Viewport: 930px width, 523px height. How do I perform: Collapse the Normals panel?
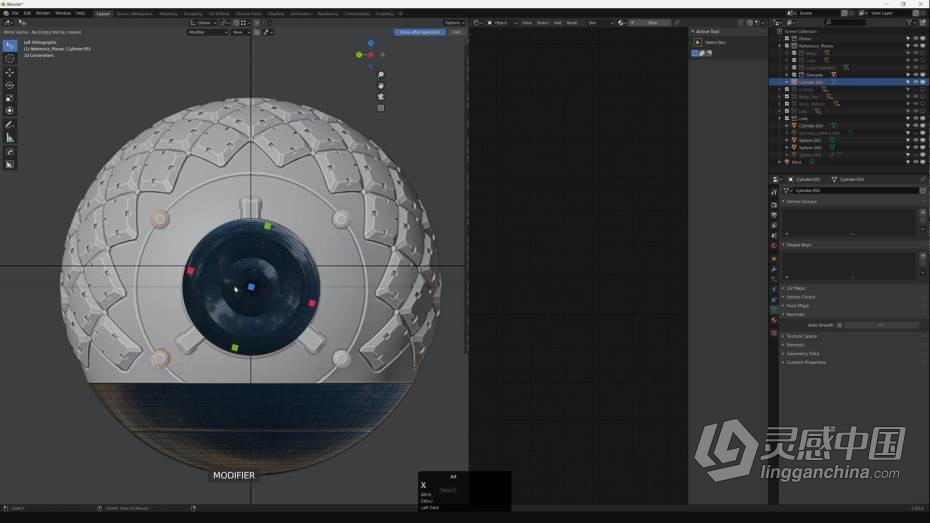point(795,314)
